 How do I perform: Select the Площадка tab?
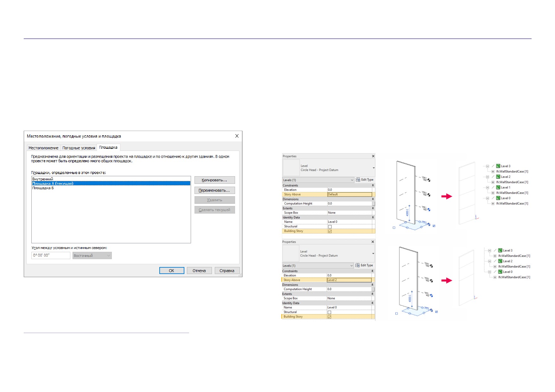pos(108,147)
